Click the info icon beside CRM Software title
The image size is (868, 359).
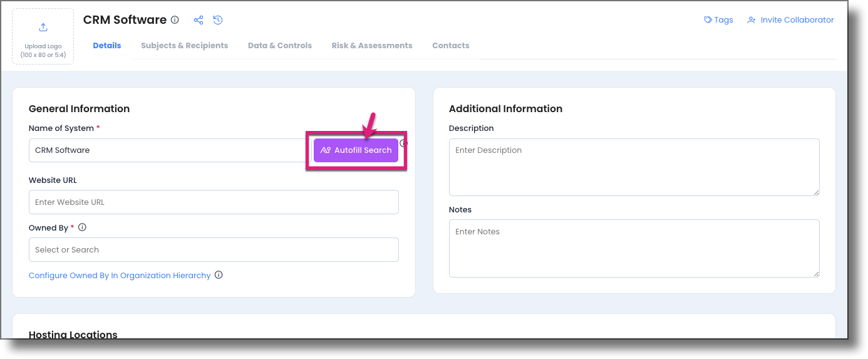tap(175, 20)
